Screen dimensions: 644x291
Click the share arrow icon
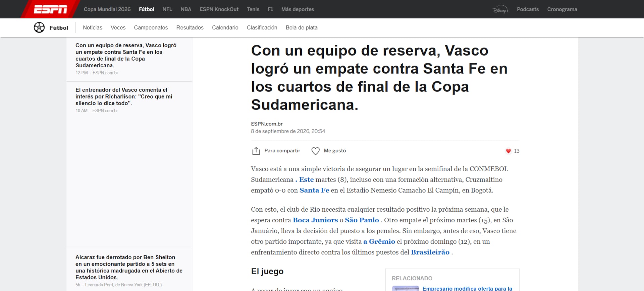[x=256, y=151]
